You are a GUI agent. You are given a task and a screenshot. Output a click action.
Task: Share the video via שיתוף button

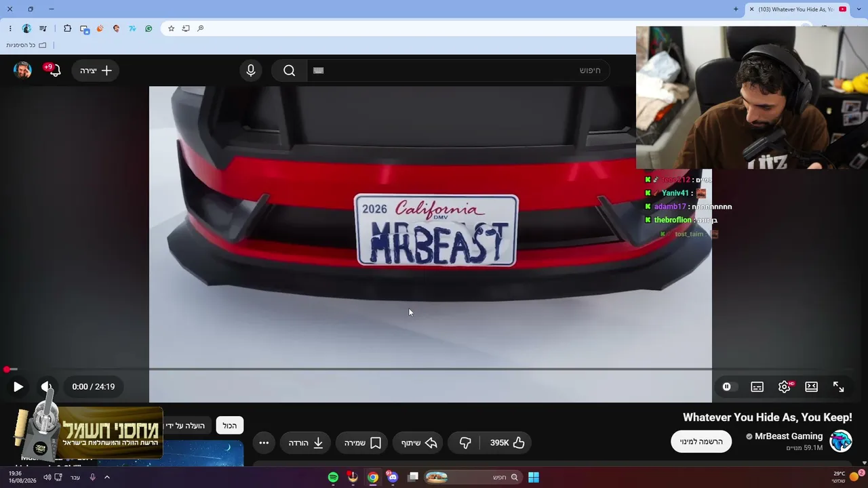point(418,443)
